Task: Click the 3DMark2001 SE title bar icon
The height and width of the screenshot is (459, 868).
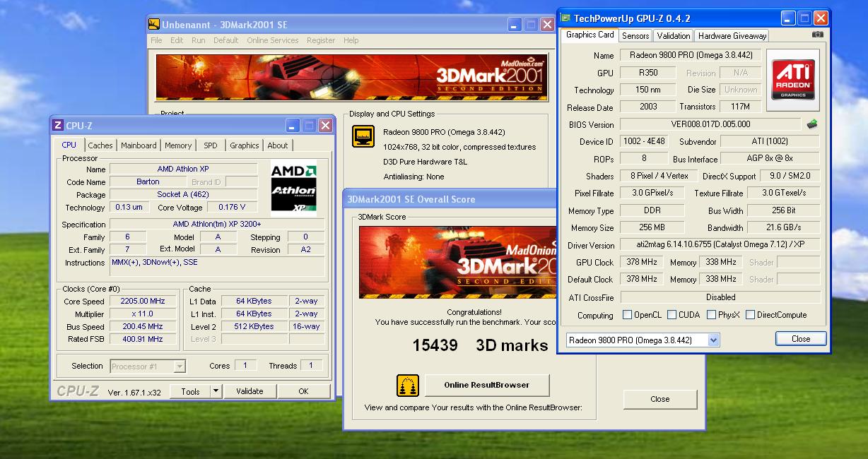Action: click(x=154, y=25)
